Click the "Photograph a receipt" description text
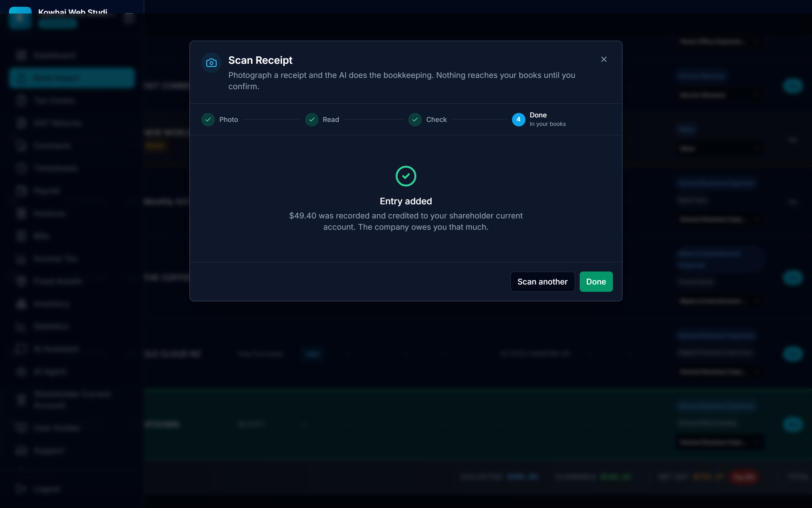This screenshot has width=812, height=508. 402,81
